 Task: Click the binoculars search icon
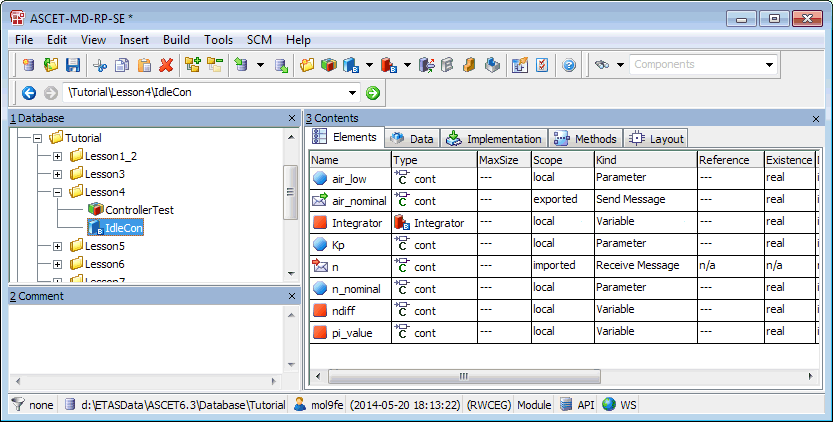tap(601, 65)
